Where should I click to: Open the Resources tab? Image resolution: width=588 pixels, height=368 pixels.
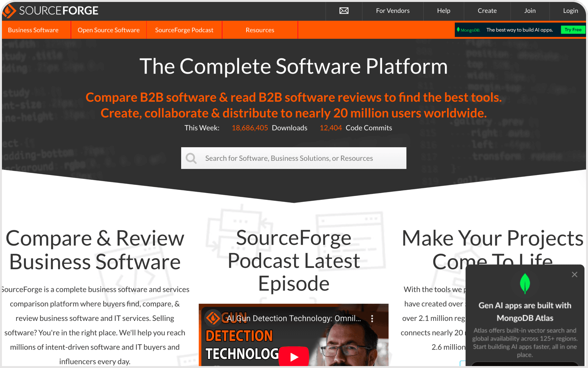(x=260, y=30)
